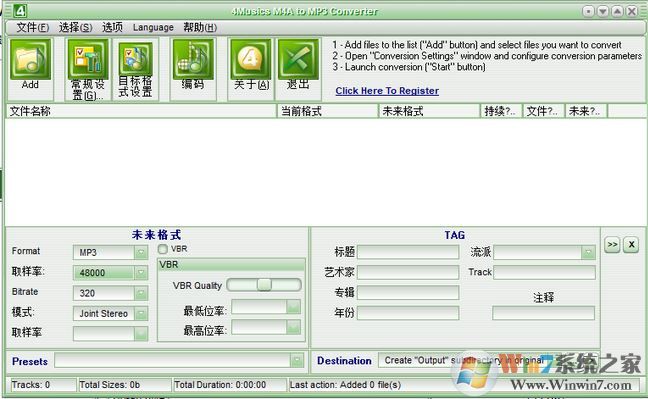The image size is (648, 399).
Task: Click the Last action status text
Action: click(x=345, y=385)
